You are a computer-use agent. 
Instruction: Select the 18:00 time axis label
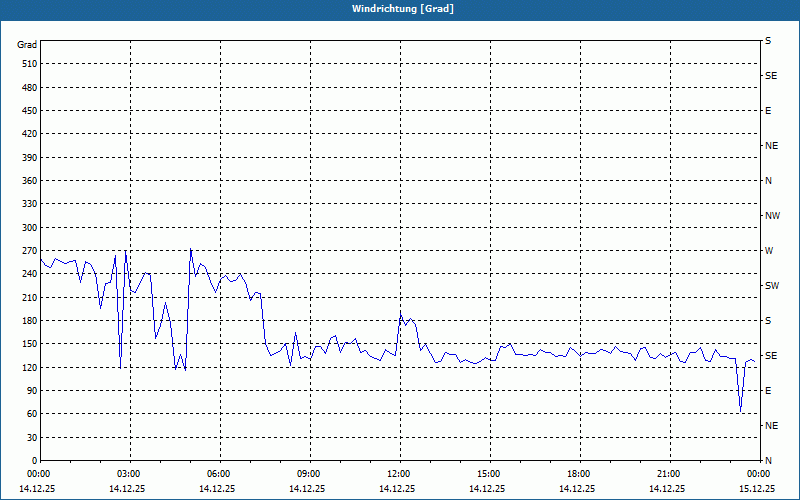[579, 474]
